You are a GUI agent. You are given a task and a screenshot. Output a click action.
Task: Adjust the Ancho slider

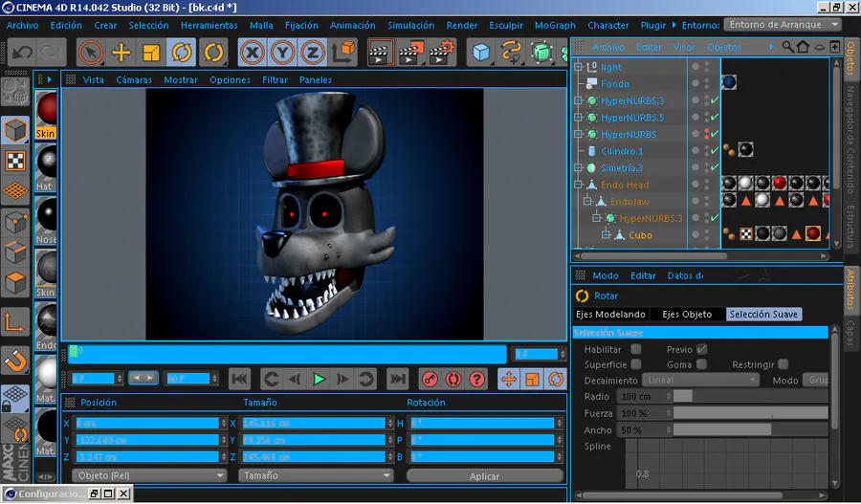pos(750,430)
